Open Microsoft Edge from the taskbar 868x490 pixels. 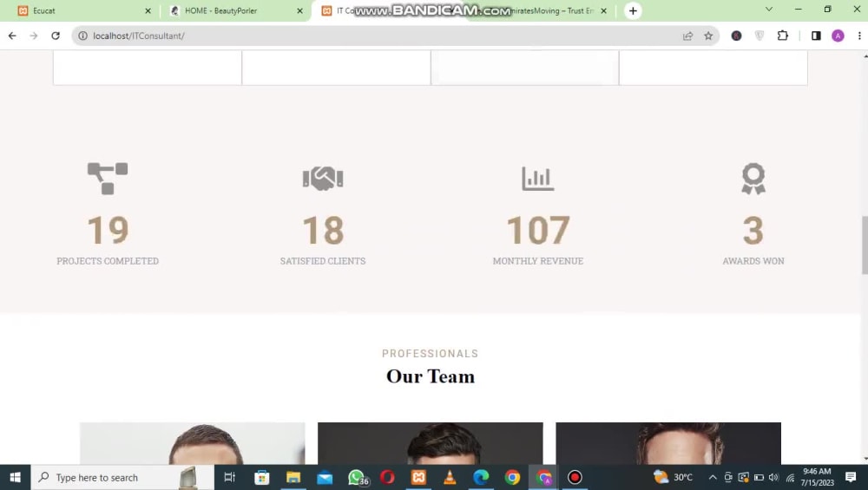[x=481, y=477]
